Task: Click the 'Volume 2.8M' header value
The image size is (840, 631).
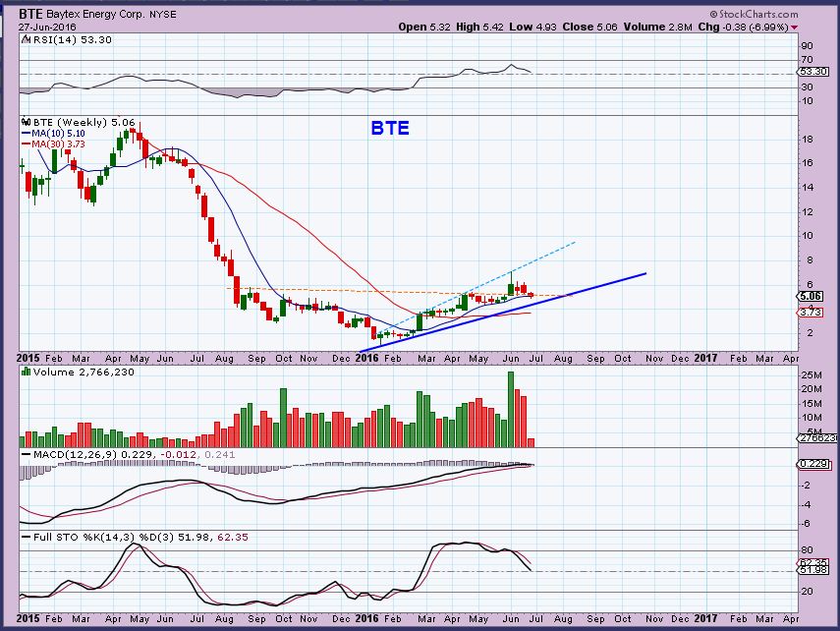Action: [x=658, y=27]
